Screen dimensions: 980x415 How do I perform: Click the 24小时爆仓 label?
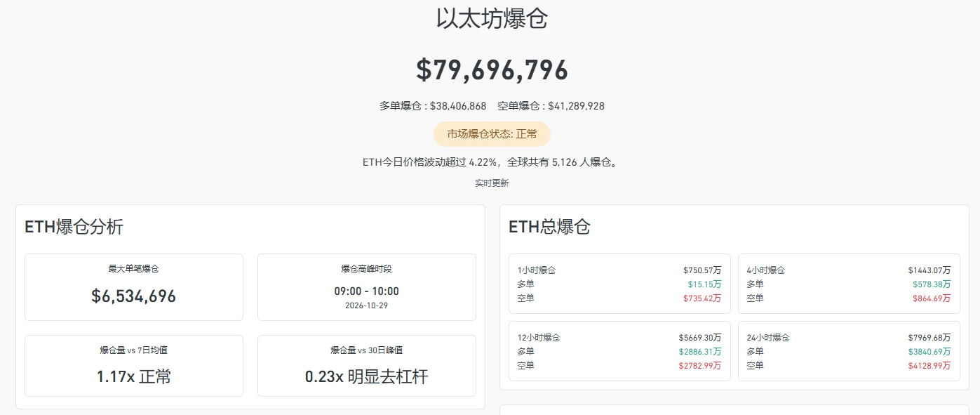click(x=768, y=338)
